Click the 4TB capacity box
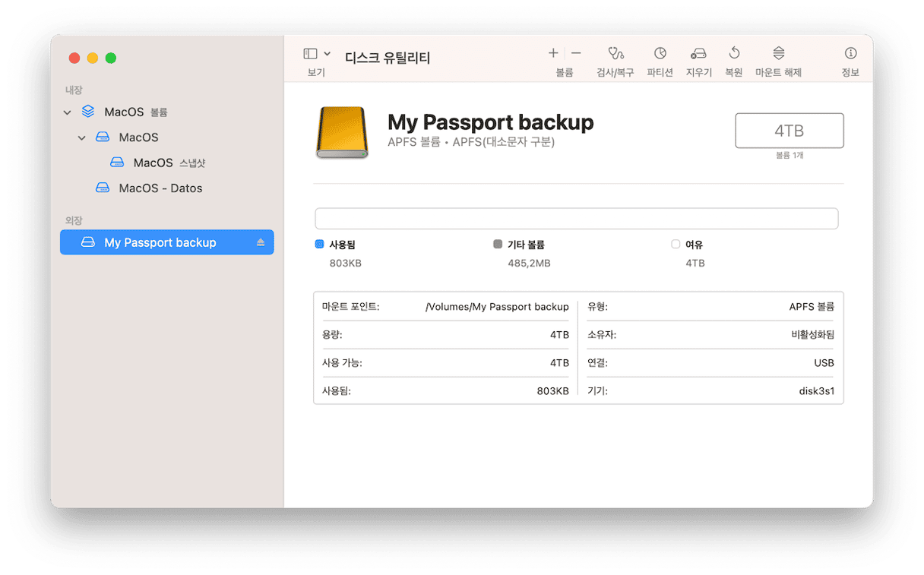Screen dimensions: 924x575 [x=789, y=131]
